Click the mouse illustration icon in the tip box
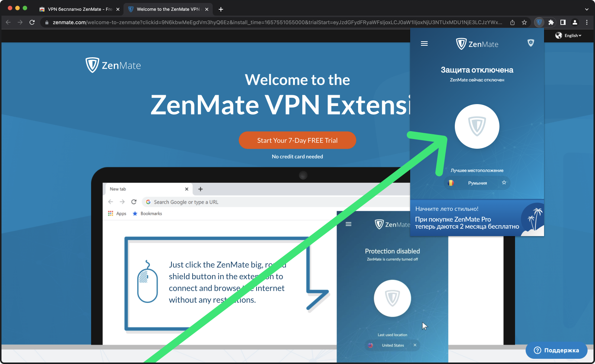 pyautogui.click(x=147, y=281)
